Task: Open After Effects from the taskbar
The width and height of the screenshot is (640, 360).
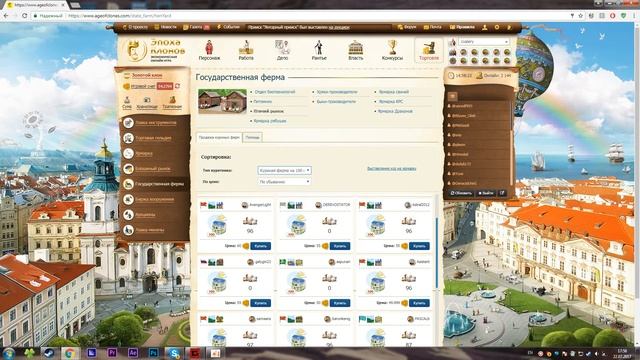Action: 132,353
